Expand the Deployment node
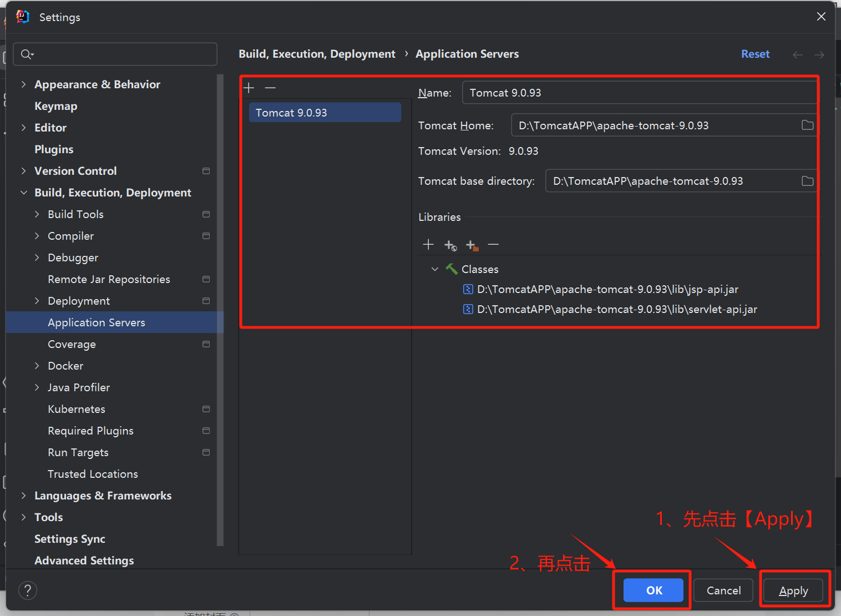 (x=37, y=301)
